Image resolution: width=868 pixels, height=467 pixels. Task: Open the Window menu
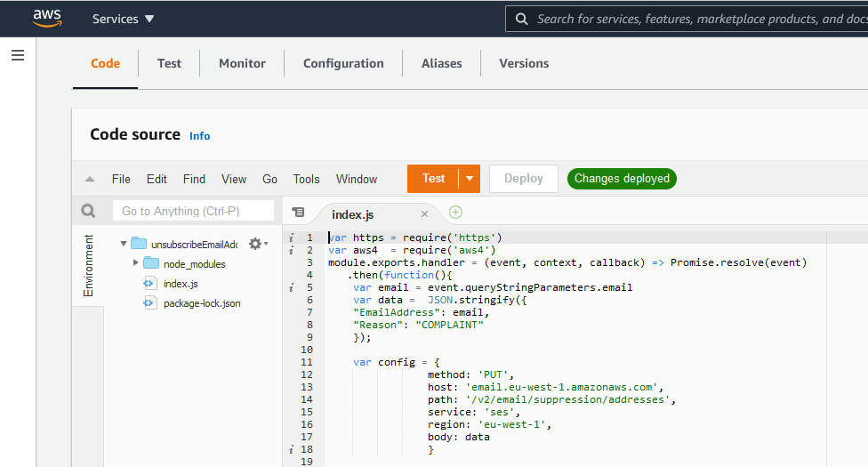coord(357,179)
